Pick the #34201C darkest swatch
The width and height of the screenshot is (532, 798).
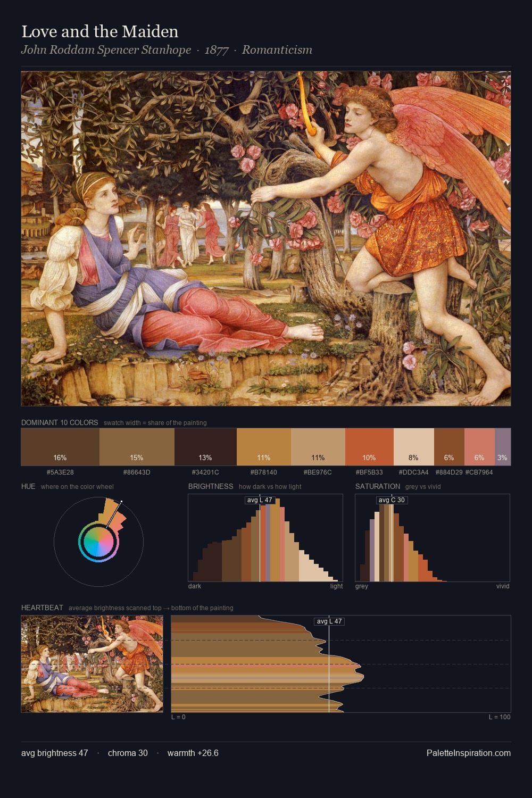(205, 447)
